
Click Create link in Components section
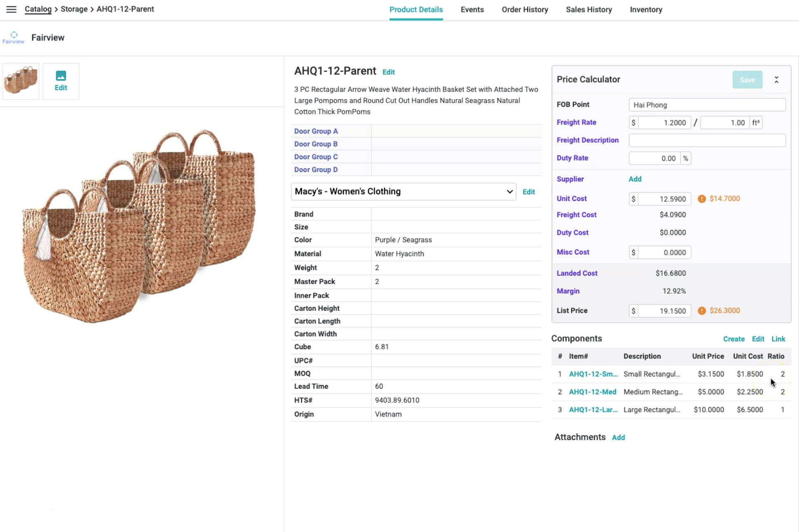(x=733, y=339)
